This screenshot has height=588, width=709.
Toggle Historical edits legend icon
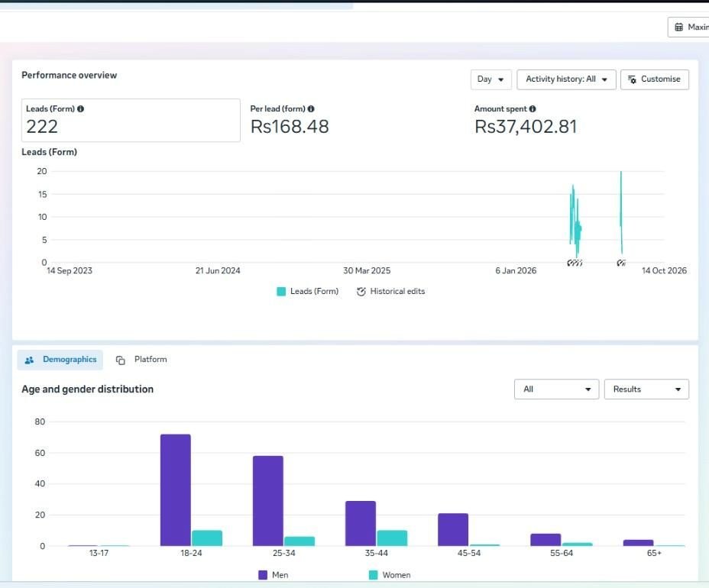[361, 292]
